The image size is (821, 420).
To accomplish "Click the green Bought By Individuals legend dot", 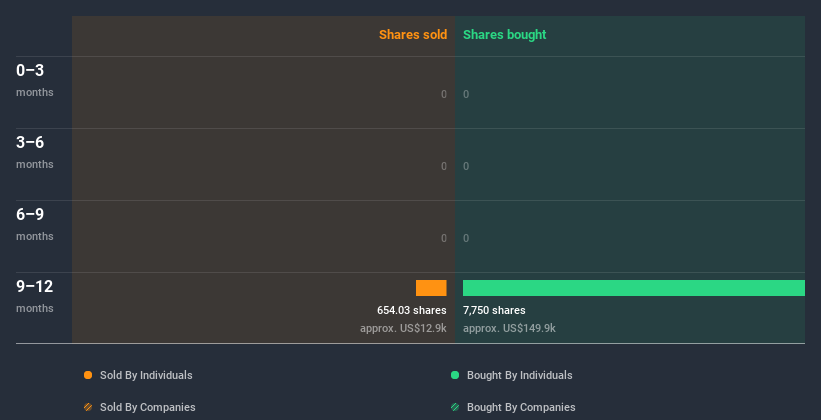I will click(455, 375).
